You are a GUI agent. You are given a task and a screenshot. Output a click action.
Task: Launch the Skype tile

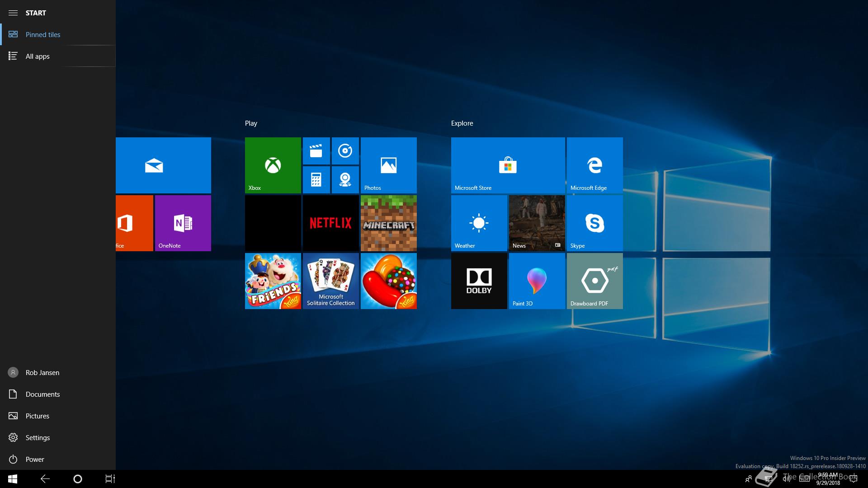coord(595,223)
